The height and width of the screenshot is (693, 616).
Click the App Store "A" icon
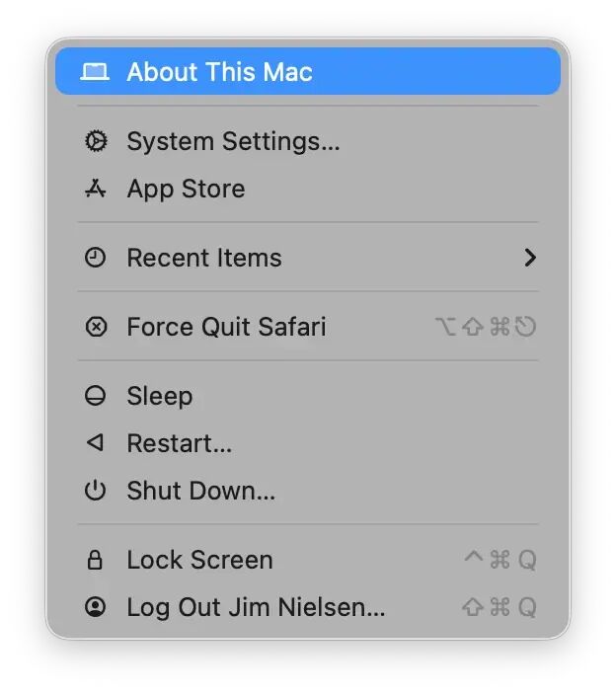[x=96, y=189]
